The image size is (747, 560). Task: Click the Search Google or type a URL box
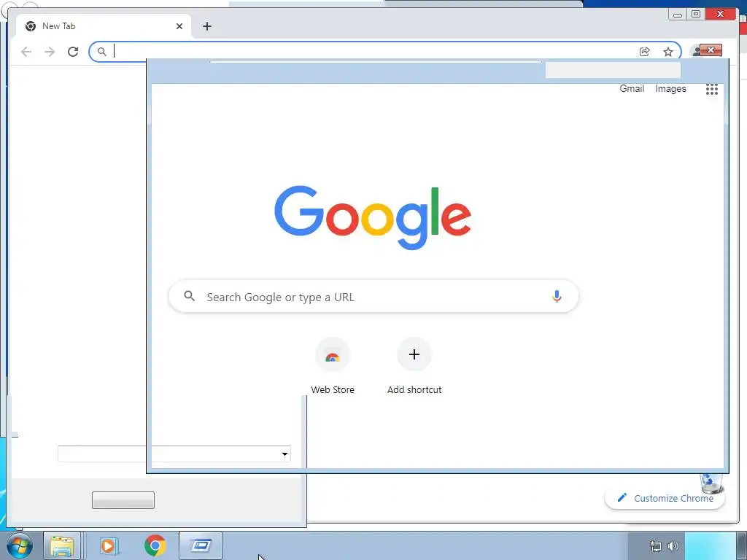click(374, 297)
